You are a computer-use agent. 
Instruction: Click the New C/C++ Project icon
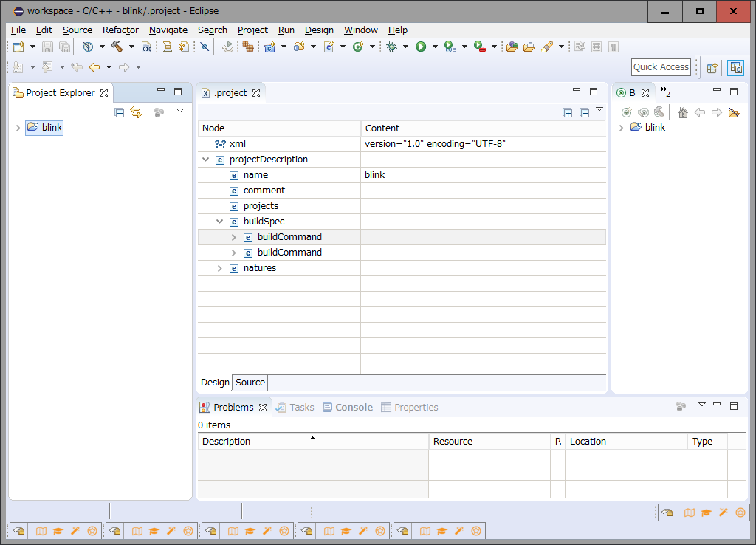[x=270, y=47]
